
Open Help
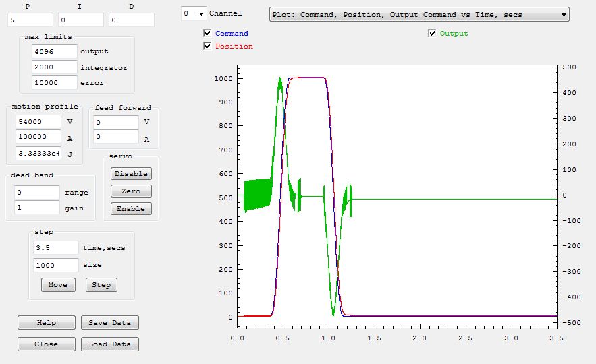[47, 322]
